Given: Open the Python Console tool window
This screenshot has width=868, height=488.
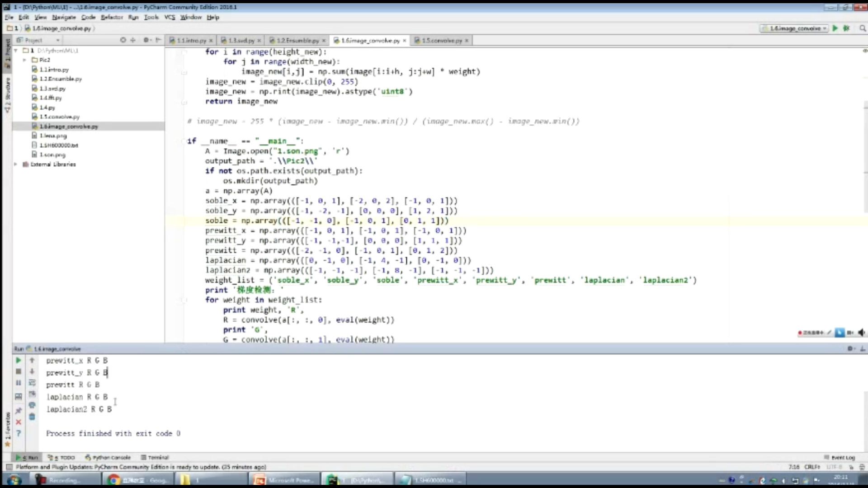Looking at the screenshot, I should [x=108, y=457].
